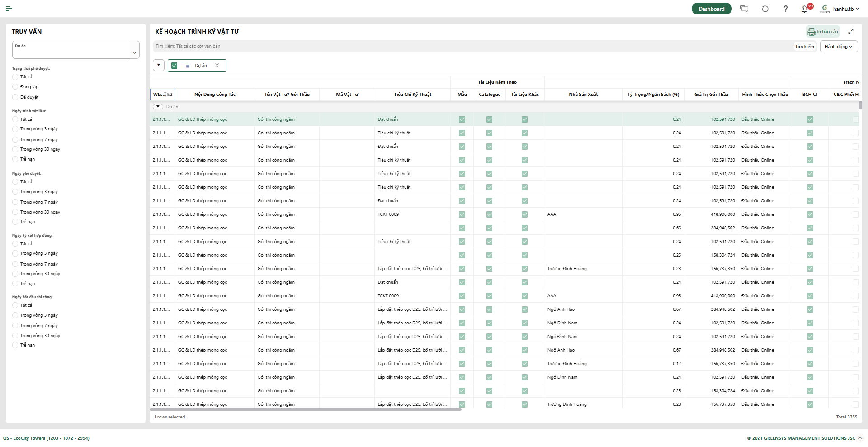Screen dimensions: 868x447
Task: Collapse the Dự án group row
Action: (x=158, y=107)
